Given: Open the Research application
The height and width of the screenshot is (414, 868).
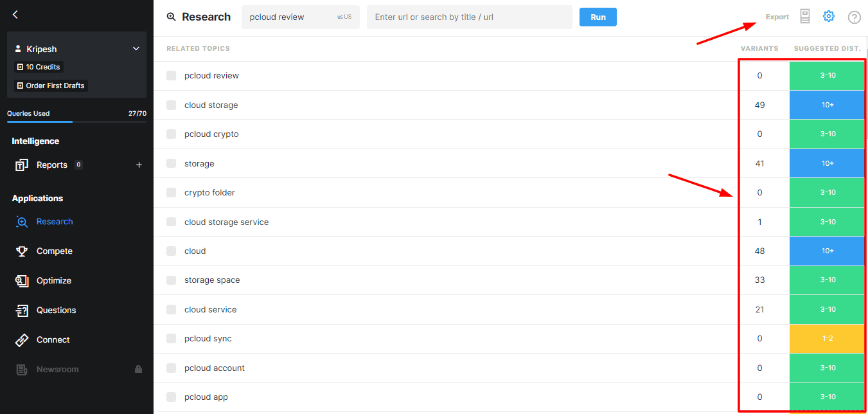Looking at the screenshot, I should click(x=54, y=222).
